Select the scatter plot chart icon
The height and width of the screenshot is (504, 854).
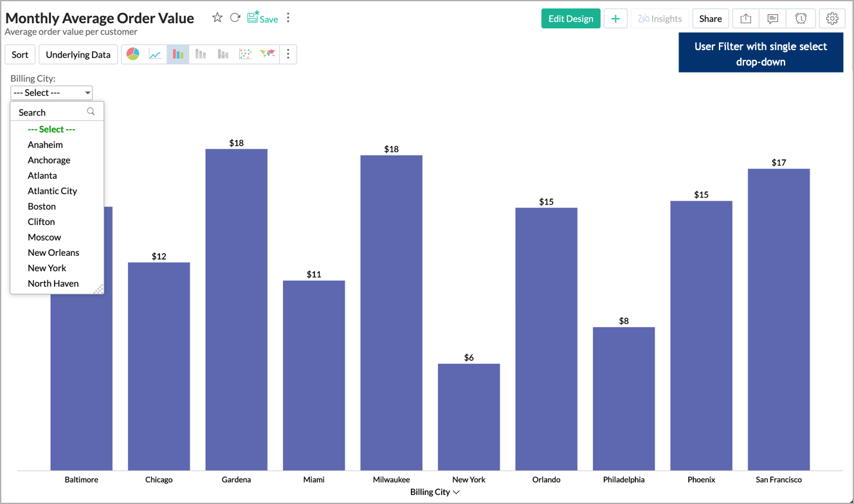(245, 55)
